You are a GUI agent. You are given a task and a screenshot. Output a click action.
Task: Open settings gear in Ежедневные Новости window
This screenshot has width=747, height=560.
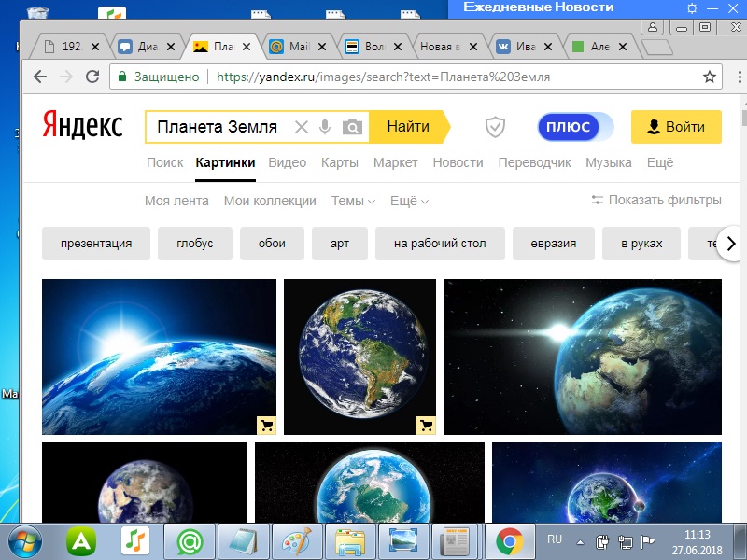(x=692, y=8)
